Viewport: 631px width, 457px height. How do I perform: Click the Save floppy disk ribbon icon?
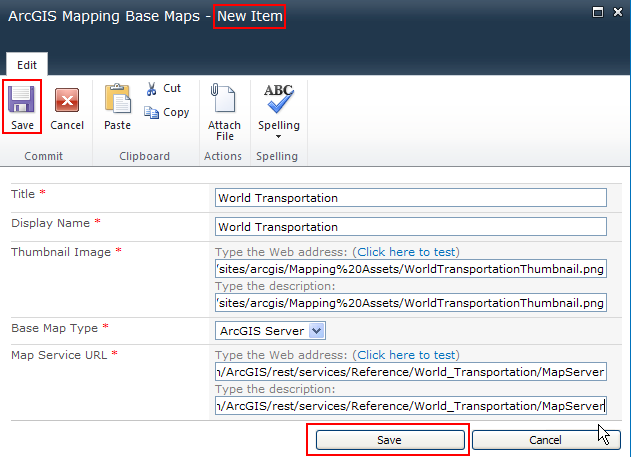tap(21, 100)
